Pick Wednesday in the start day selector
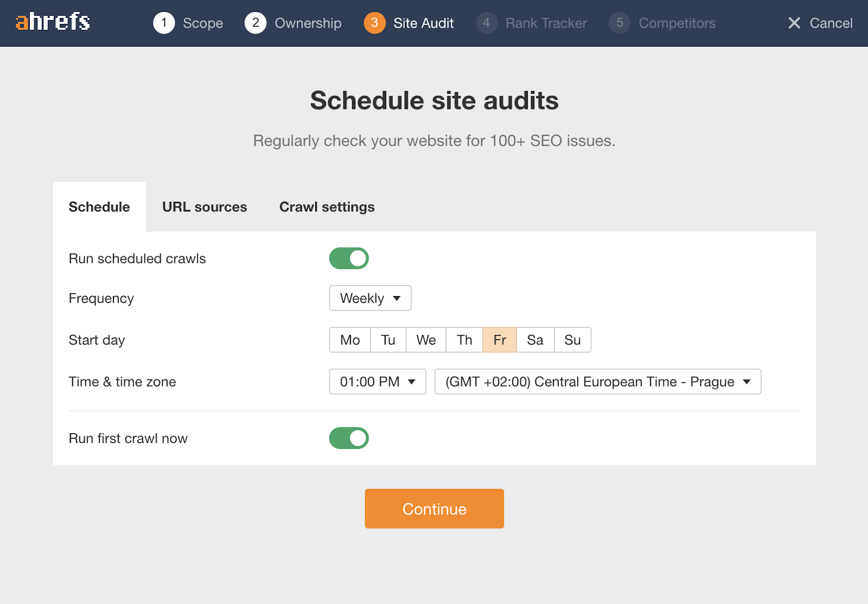 point(426,340)
